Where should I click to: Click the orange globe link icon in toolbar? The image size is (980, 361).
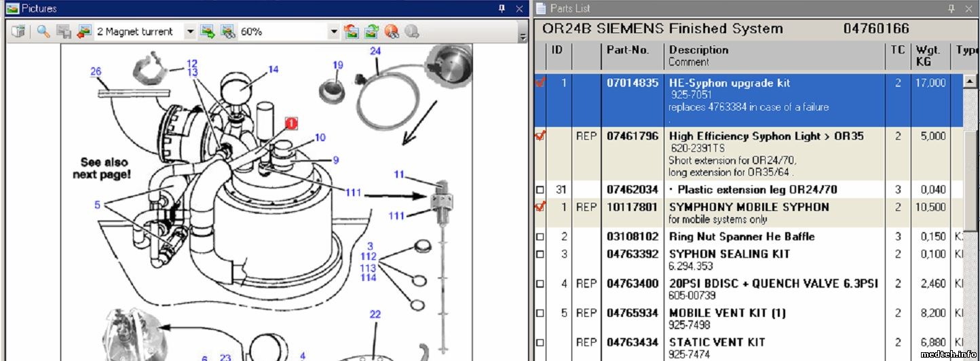click(x=392, y=32)
